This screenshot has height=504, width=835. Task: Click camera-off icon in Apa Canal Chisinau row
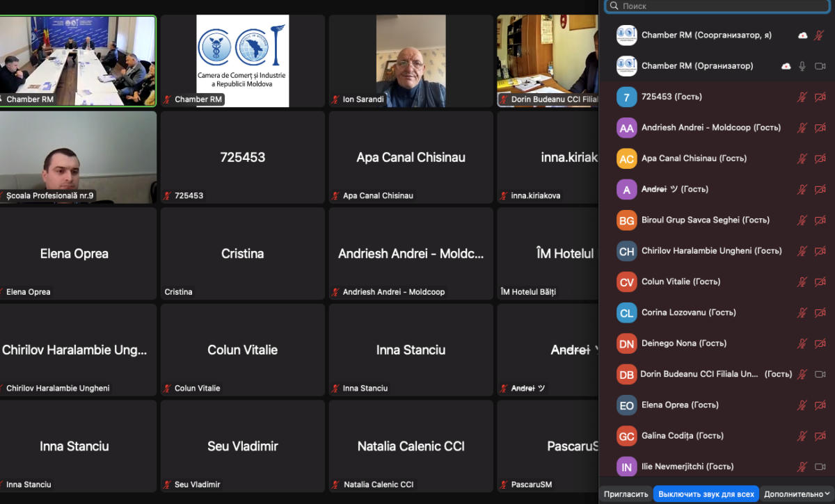tap(820, 158)
